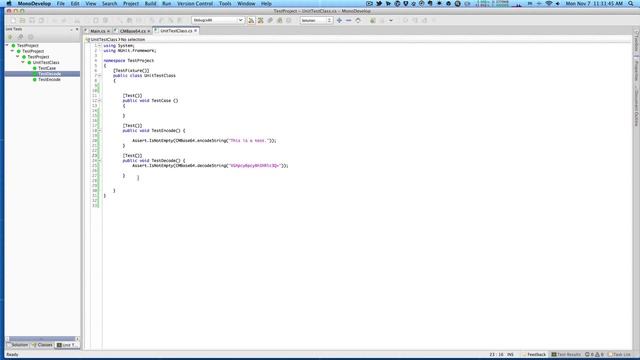The image size is (640, 360).
Task: Click the Save file toolbar icon
Action: point(32,20)
